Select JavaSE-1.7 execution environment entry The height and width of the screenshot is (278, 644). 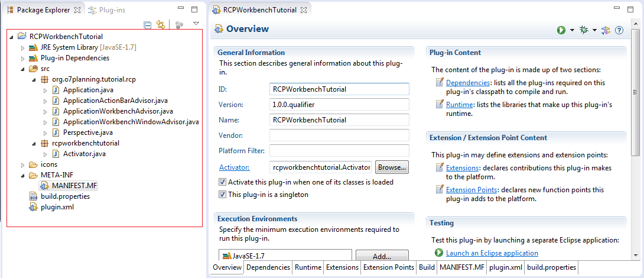(285, 256)
